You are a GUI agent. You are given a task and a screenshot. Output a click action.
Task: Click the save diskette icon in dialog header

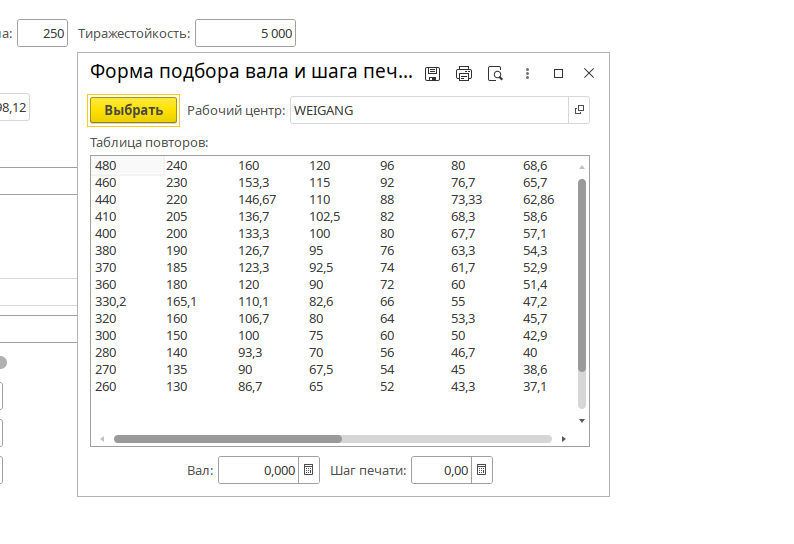(x=433, y=73)
